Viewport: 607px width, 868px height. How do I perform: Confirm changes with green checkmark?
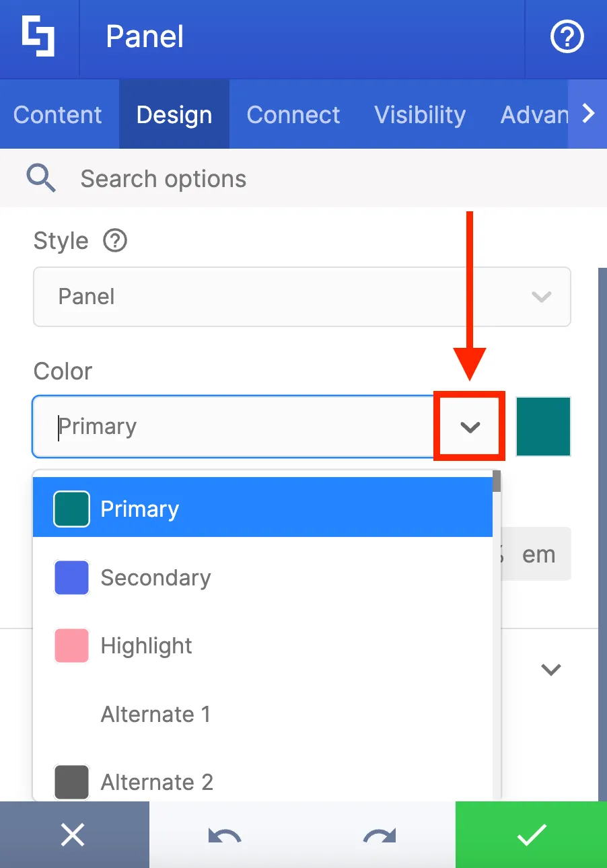pyautogui.click(x=532, y=835)
